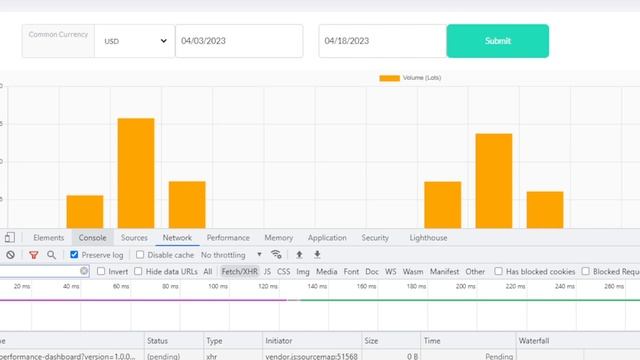
Task: Sort requests by Waterfall column
Action: point(578,340)
